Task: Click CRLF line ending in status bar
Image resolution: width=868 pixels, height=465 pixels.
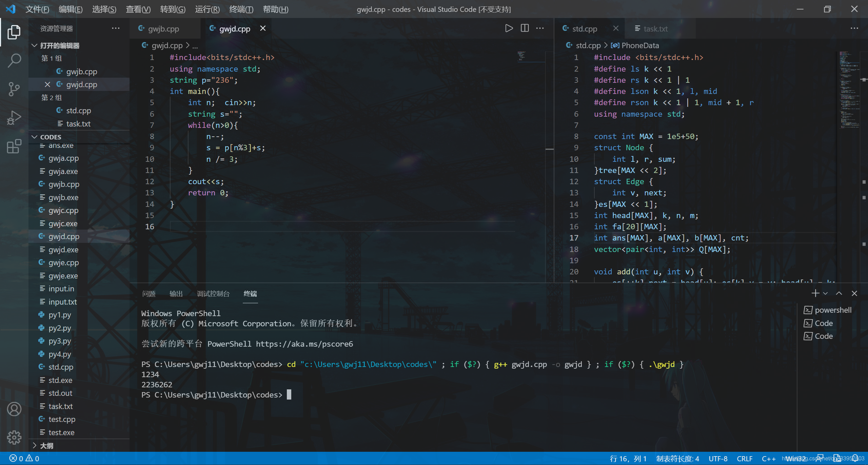Action: point(745,459)
